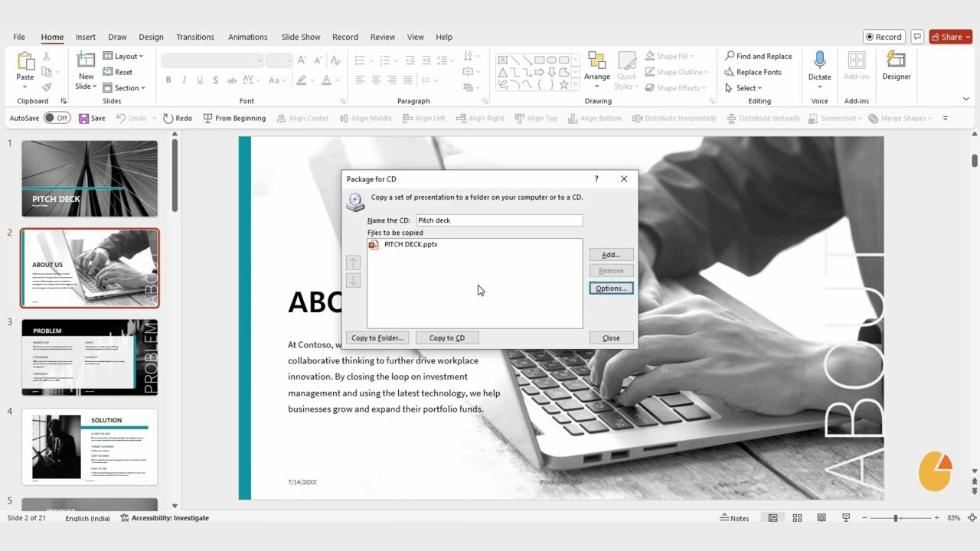Open the Insert ribbon tab
This screenshot has height=551, width=980.
[x=86, y=37]
